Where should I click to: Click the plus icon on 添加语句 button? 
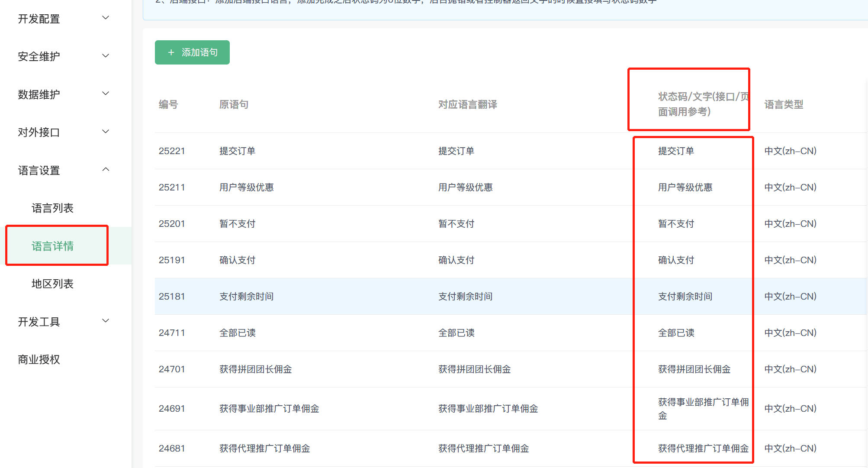point(171,52)
